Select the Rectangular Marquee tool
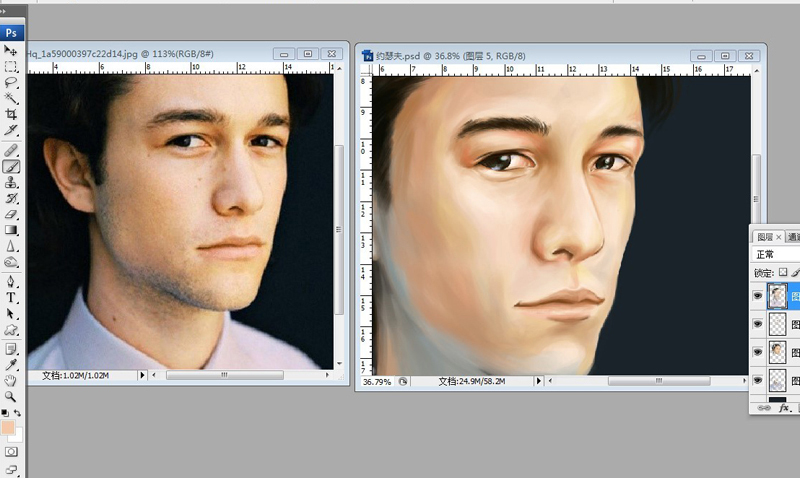The width and height of the screenshot is (800, 478). [x=10, y=67]
